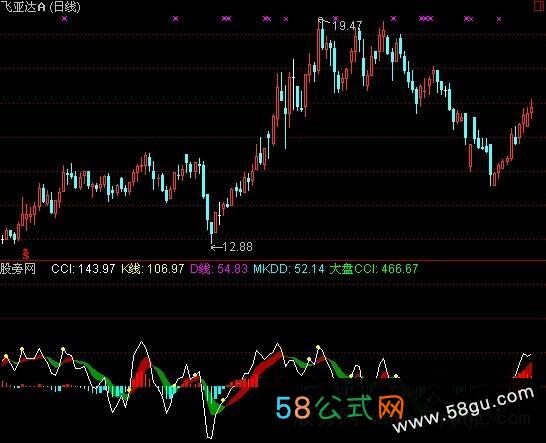Click the MKDD: 52.14 readout
The height and width of the screenshot is (443, 546).
pos(289,269)
